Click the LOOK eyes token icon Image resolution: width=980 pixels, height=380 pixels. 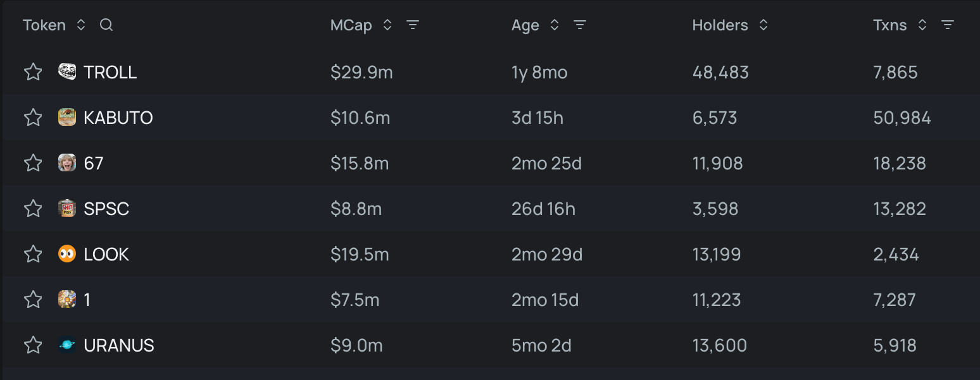point(67,254)
